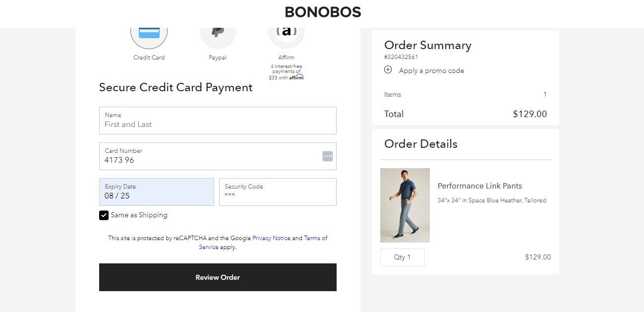Viewport: 644px width, 312px height.
Task: Click the Security Code field
Action: click(278, 192)
